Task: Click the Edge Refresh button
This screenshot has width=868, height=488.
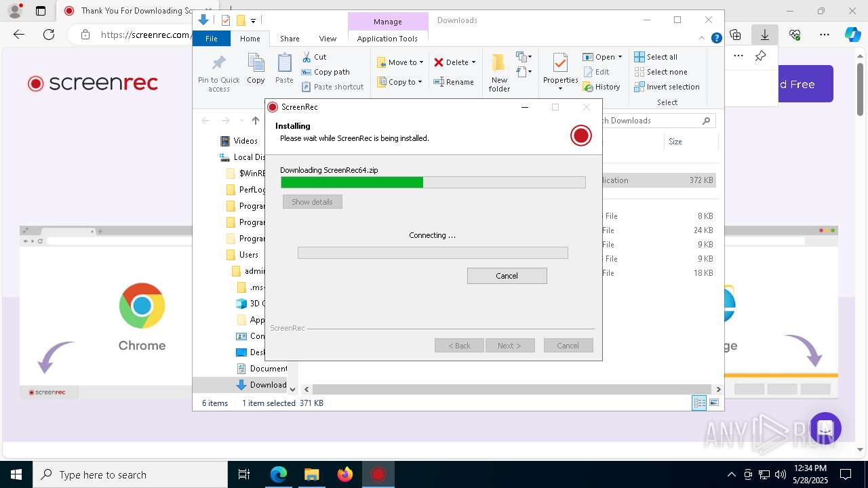Action: coord(49,35)
